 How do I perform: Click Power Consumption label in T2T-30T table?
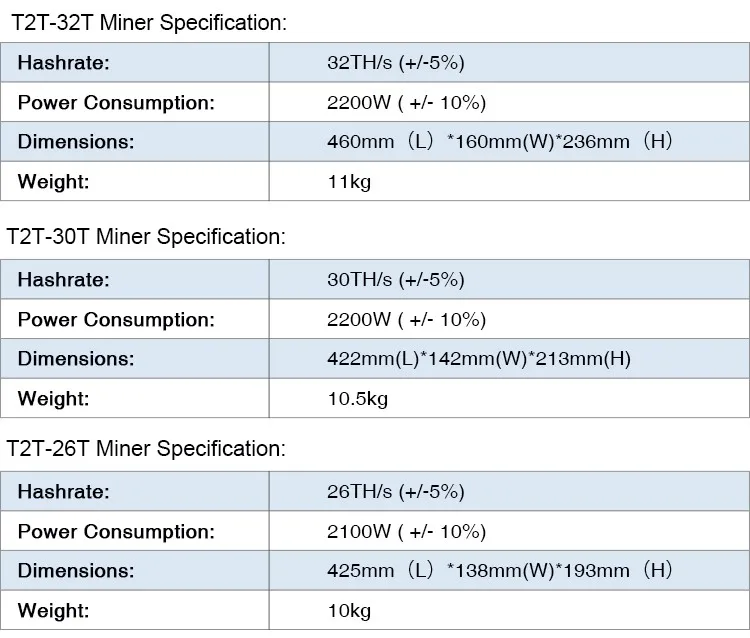(116, 320)
